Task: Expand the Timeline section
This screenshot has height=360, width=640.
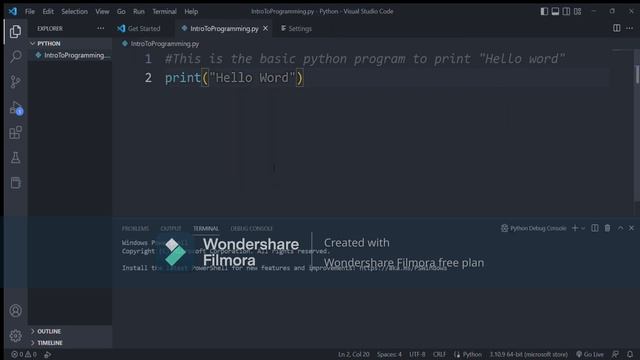Action: (70, 343)
